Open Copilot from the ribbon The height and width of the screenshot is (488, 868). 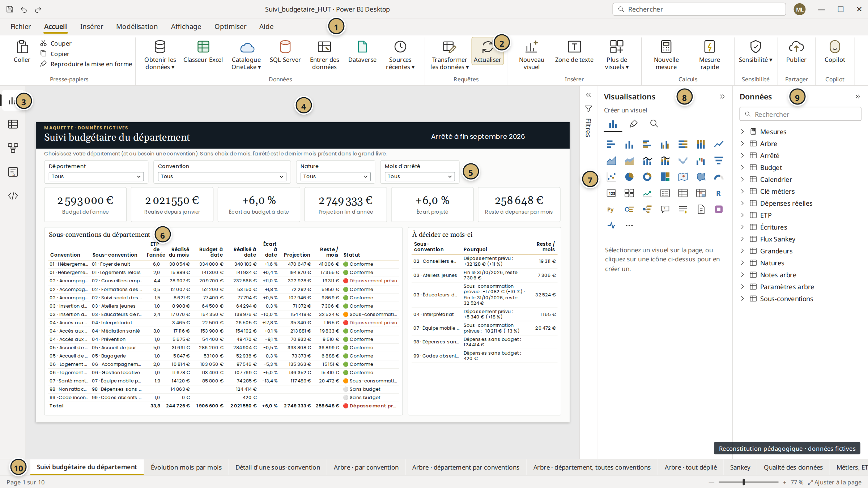[835, 52]
